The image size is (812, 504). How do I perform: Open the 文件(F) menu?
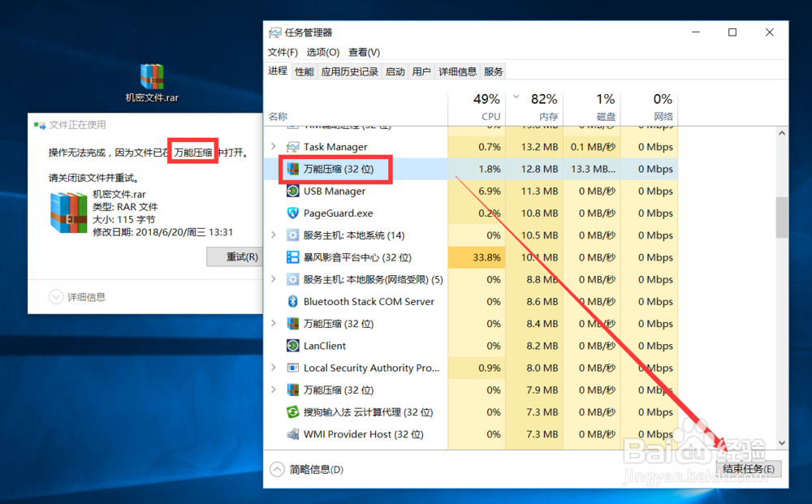click(283, 52)
